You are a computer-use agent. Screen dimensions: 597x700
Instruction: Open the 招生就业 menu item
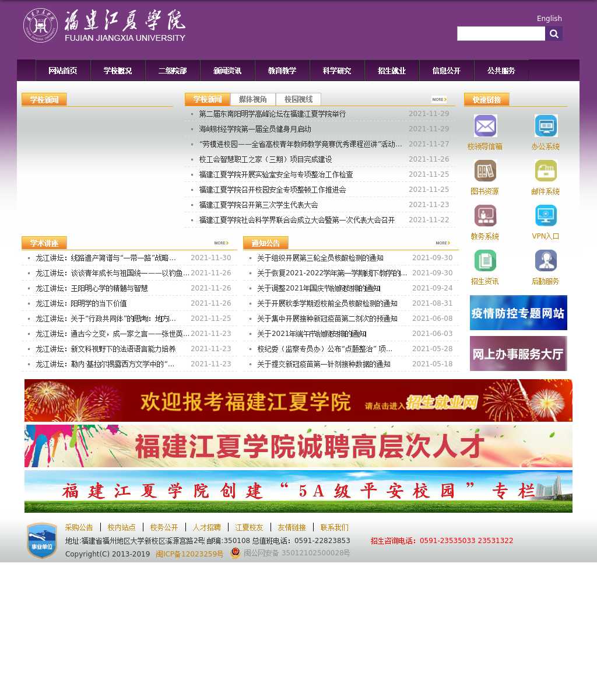(392, 71)
